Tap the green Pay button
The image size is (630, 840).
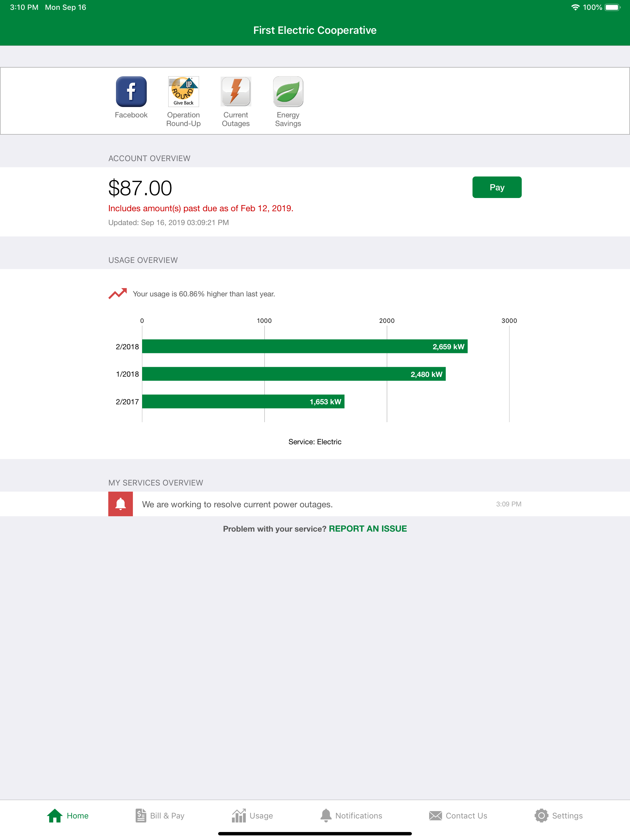[x=496, y=187]
